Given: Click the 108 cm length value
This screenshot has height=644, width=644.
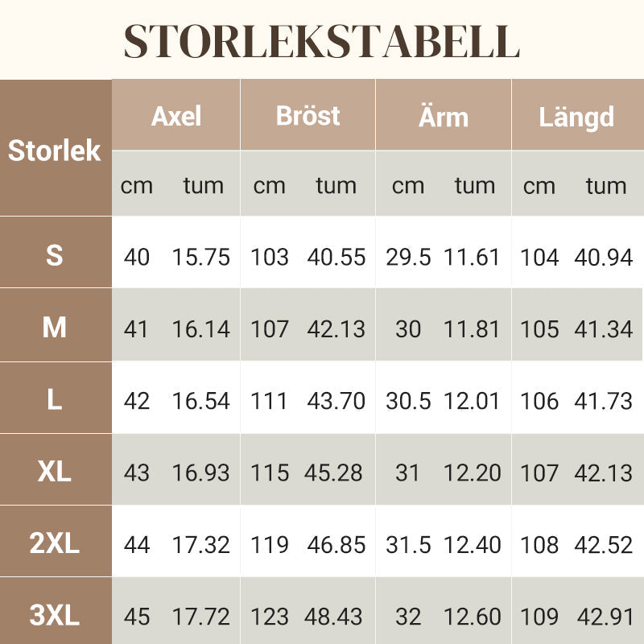Looking at the screenshot, I should pyautogui.click(x=539, y=545).
